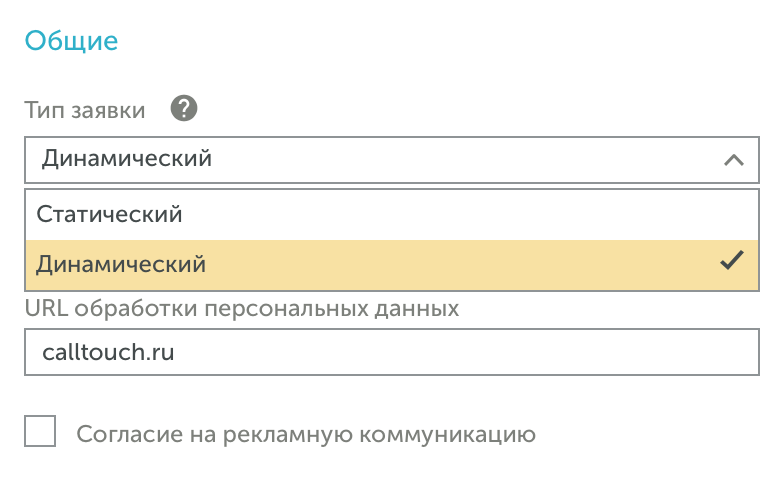This screenshot has height=488, width=776.
Task: Open help for Тип заявки
Action: [x=184, y=109]
